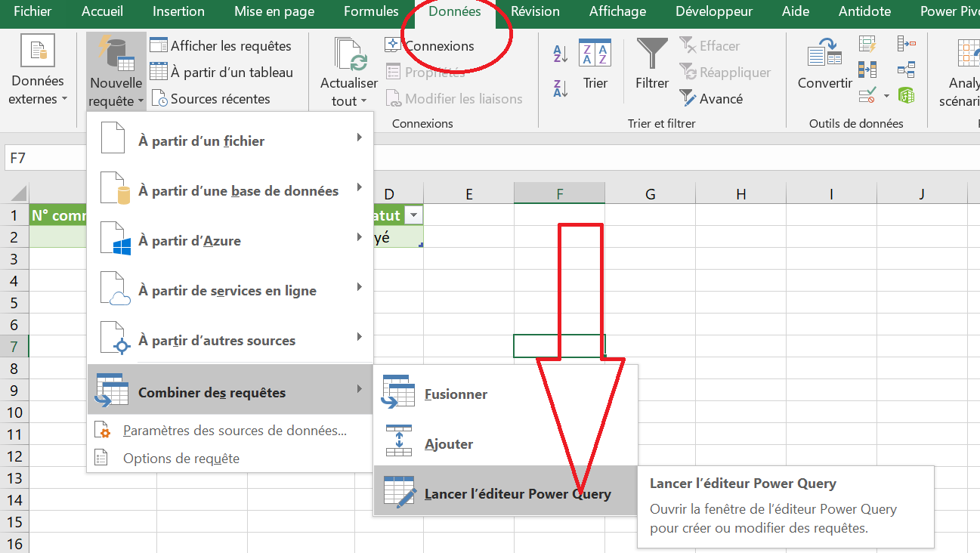Switch to the Développeur tab

714,11
